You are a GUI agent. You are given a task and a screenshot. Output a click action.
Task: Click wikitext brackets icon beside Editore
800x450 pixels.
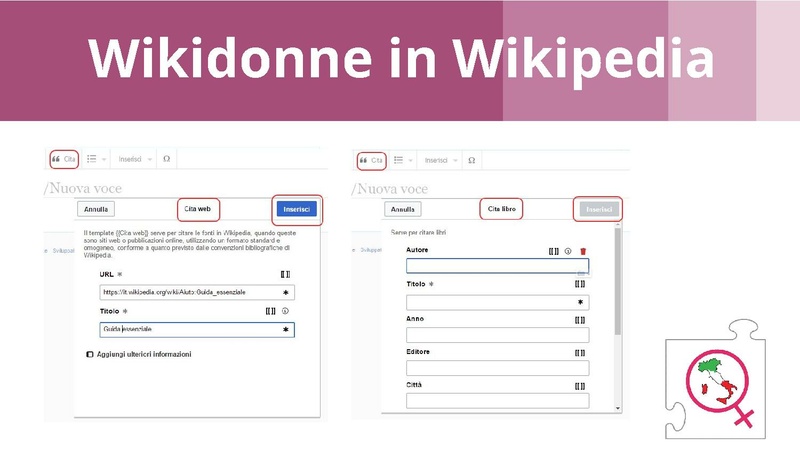(580, 353)
